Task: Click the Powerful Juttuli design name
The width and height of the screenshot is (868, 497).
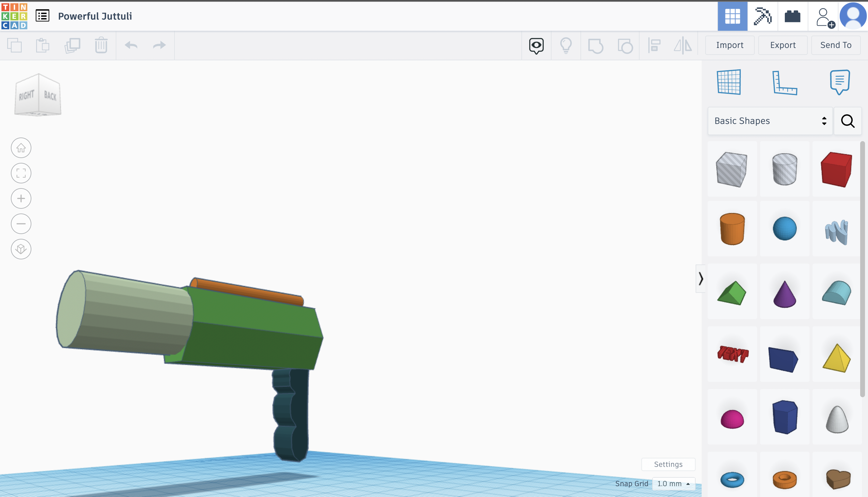Action: point(95,16)
